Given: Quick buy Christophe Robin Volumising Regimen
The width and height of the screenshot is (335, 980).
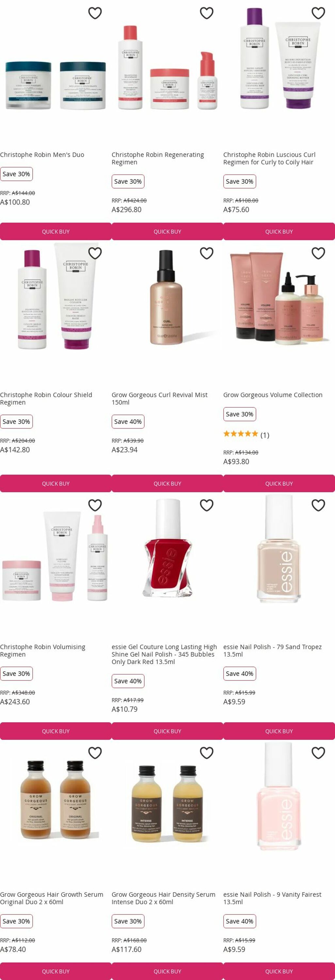Looking at the screenshot, I should [x=56, y=731].
